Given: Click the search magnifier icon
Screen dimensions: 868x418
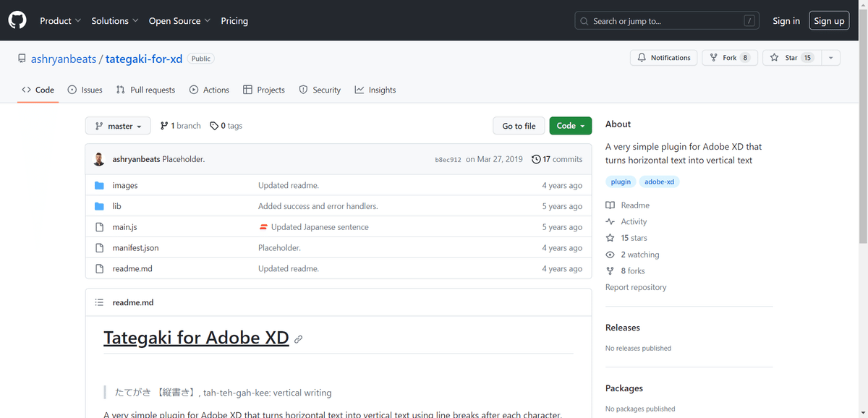Looking at the screenshot, I should click(584, 21).
